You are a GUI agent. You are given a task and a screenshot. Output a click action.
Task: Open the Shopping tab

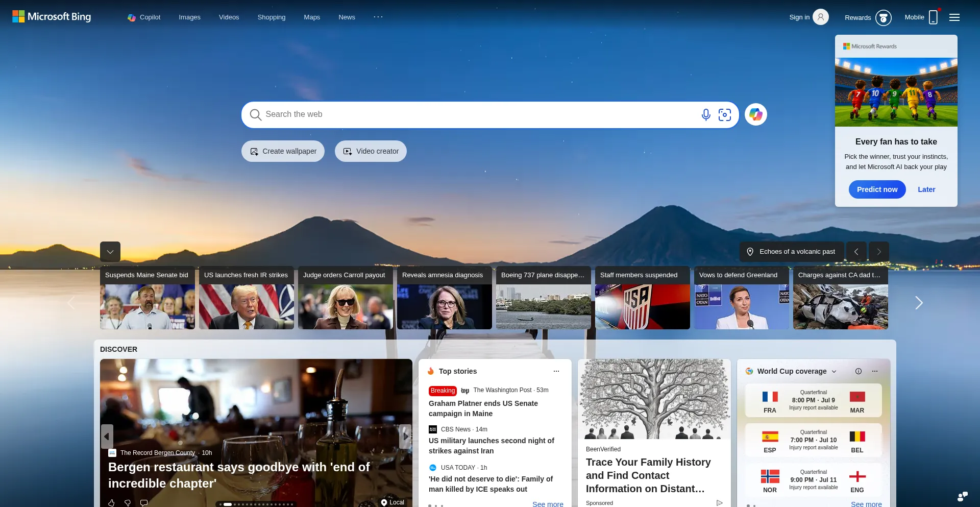pos(272,17)
